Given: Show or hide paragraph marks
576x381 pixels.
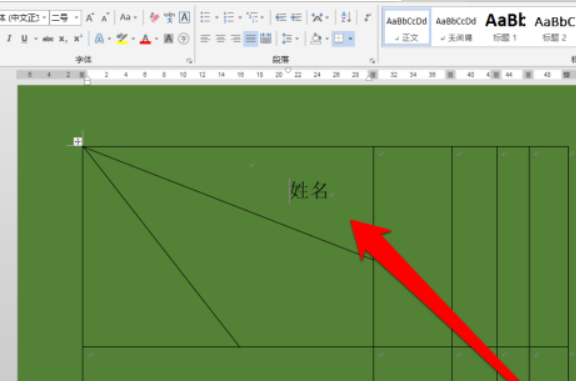Looking at the screenshot, I should (x=367, y=17).
